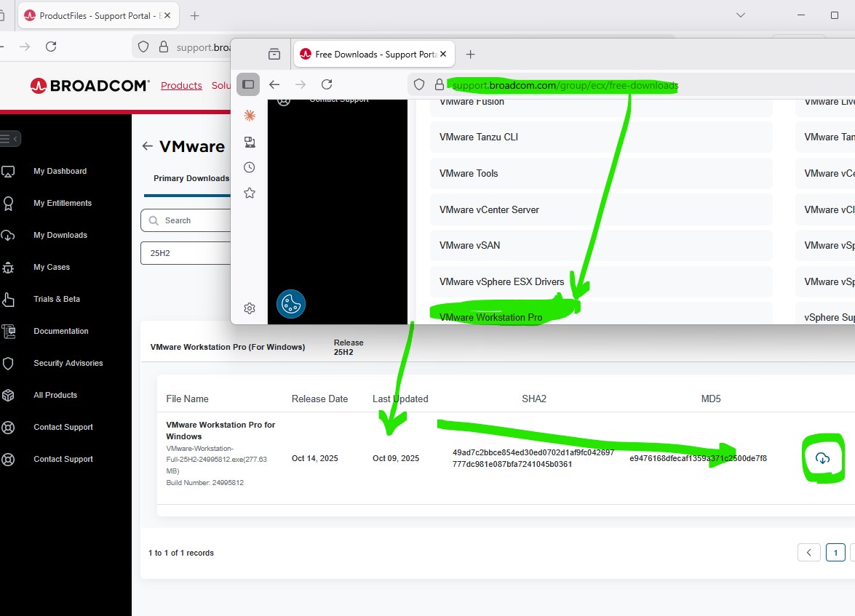Open Products in the Broadcom menu
Viewport: 855px width, 616px height.
pyautogui.click(x=181, y=85)
